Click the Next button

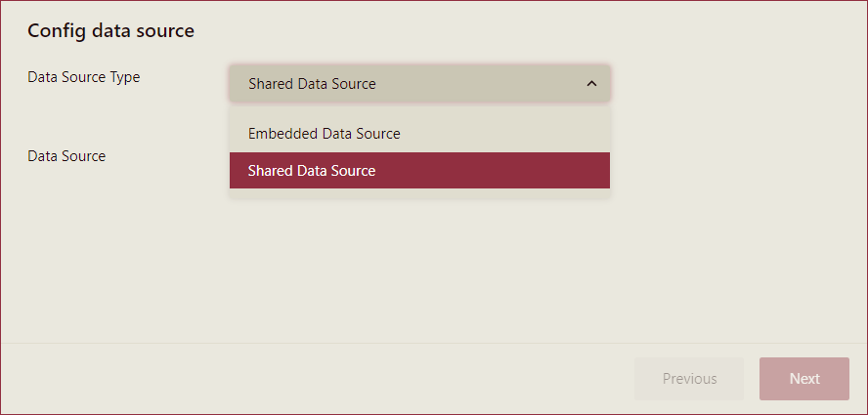tap(803, 379)
